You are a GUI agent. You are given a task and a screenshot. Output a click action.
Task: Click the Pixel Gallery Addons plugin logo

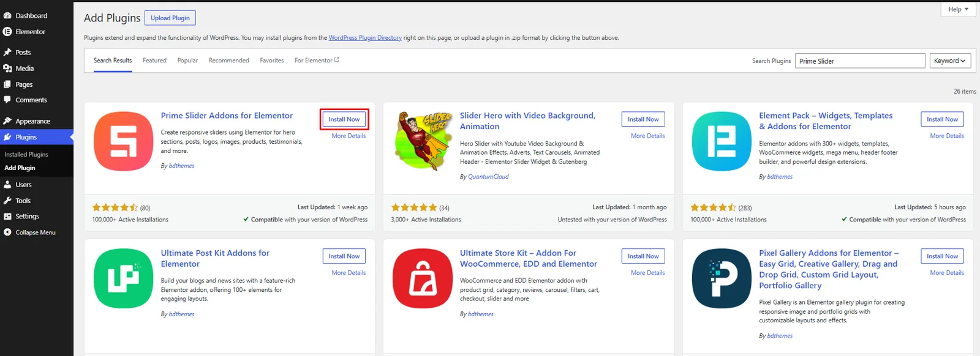[x=722, y=278]
